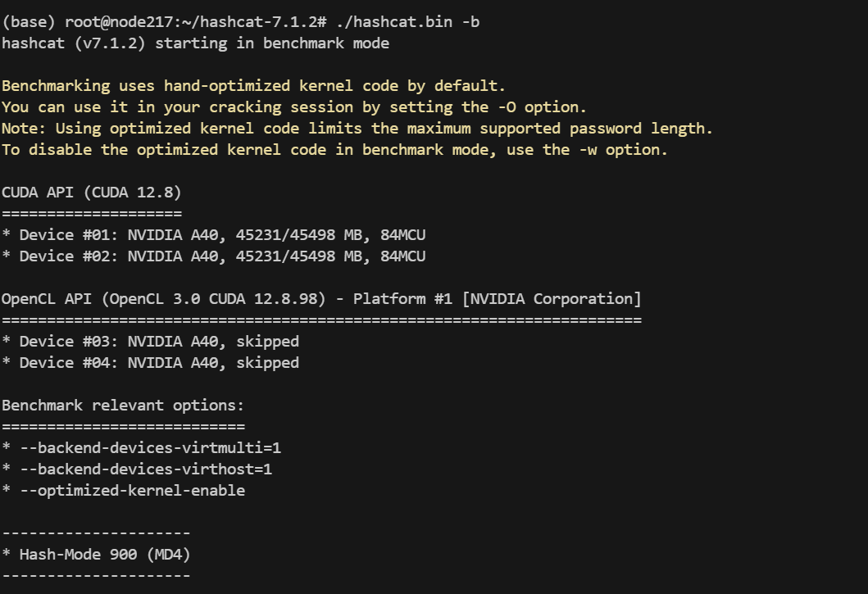Click the line mentioning the -O option
The height and width of the screenshot is (594, 868).
point(294,107)
